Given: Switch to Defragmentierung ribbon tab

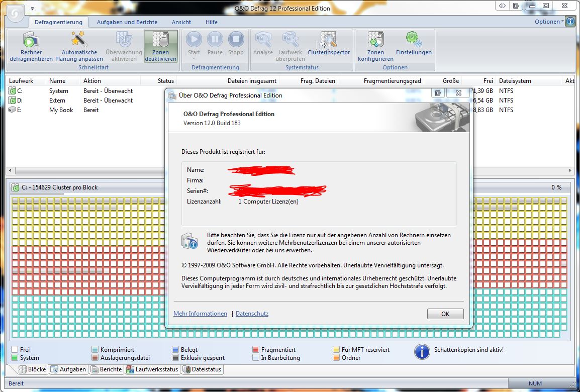Looking at the screenshot, I should click(58, 22).
